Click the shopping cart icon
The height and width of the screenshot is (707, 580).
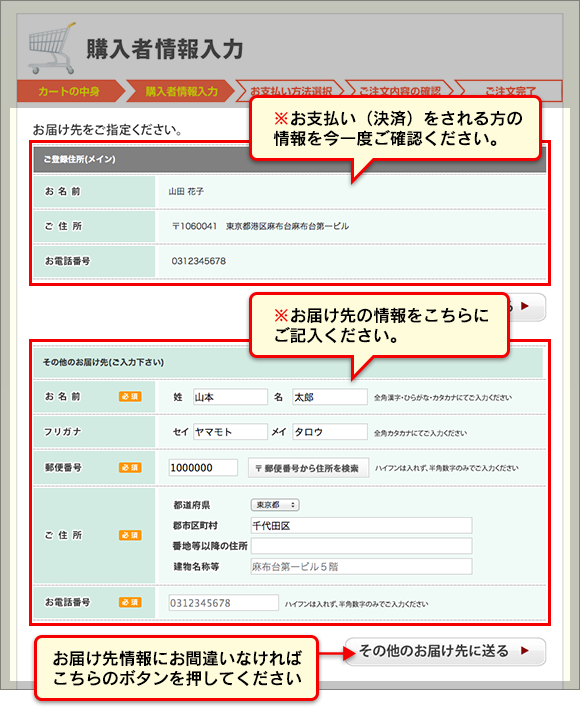[51, 49]
